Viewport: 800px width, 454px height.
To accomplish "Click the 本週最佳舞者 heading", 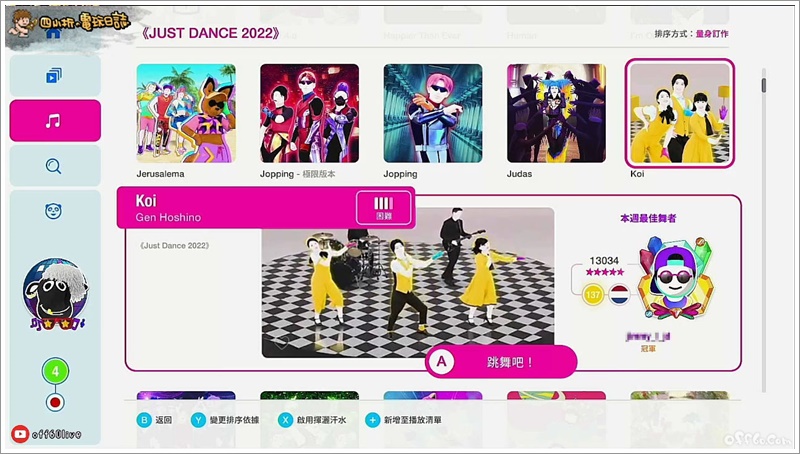I will [x=648, y=218].
